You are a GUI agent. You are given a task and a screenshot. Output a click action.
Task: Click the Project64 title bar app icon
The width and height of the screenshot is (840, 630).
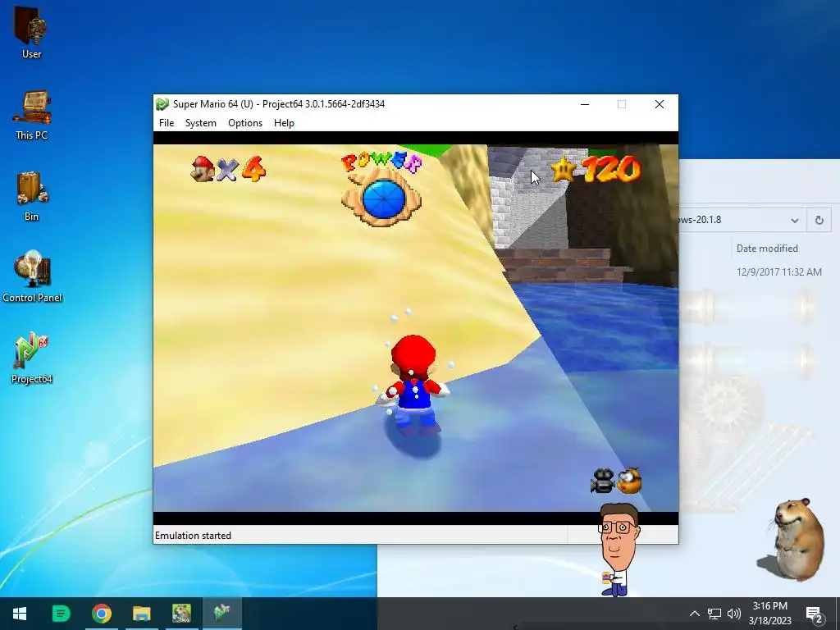[x=162, y=104]
